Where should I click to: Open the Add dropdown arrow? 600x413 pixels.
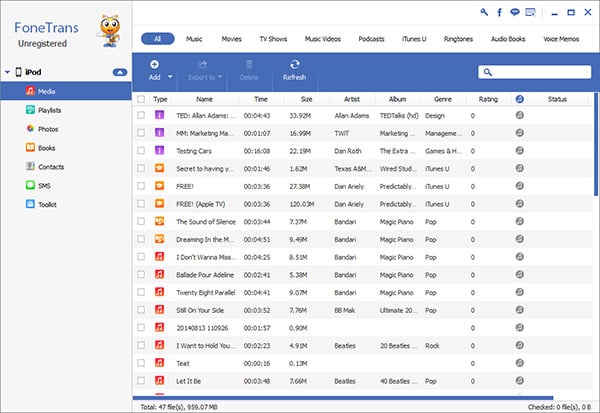(170, 77)
